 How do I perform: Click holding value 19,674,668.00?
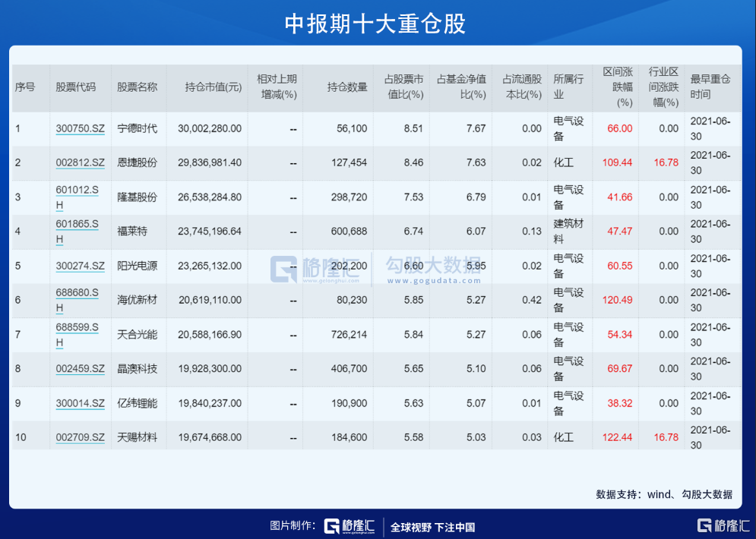[x=210, y=437]
